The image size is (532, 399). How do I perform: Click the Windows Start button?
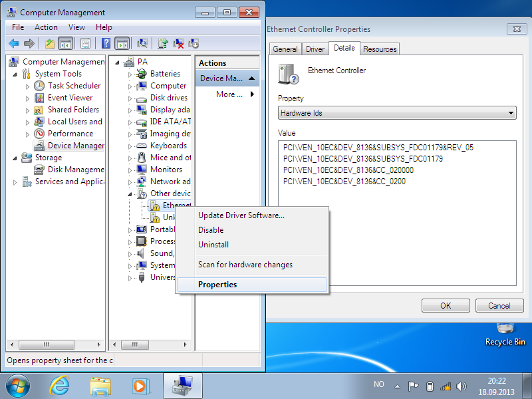[x=18, y=386]
